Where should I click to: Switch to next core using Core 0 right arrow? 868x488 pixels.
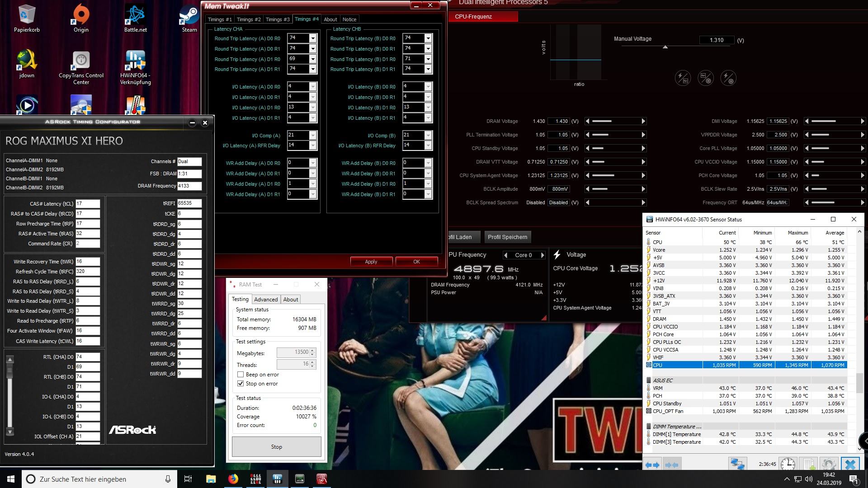point(542,255)
